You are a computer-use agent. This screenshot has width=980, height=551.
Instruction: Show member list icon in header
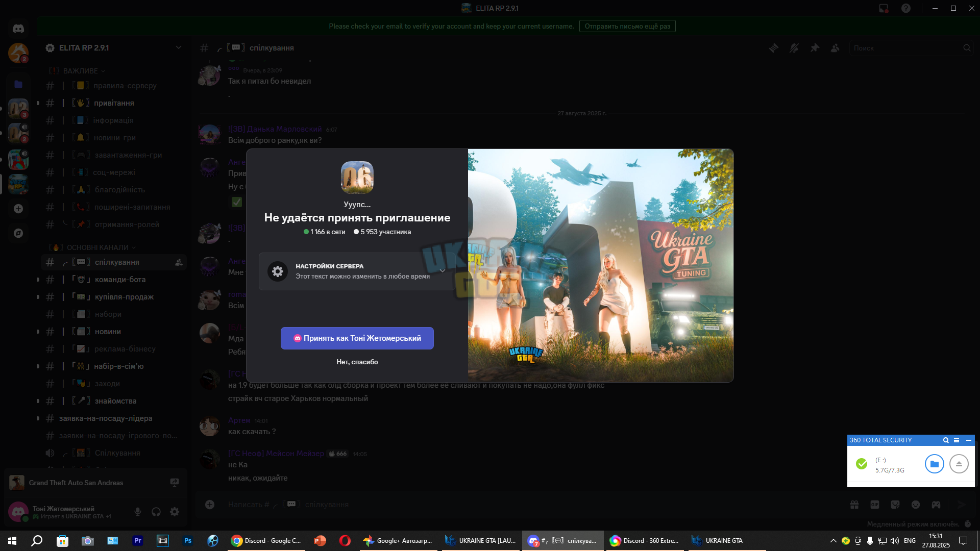coord(835,48)
